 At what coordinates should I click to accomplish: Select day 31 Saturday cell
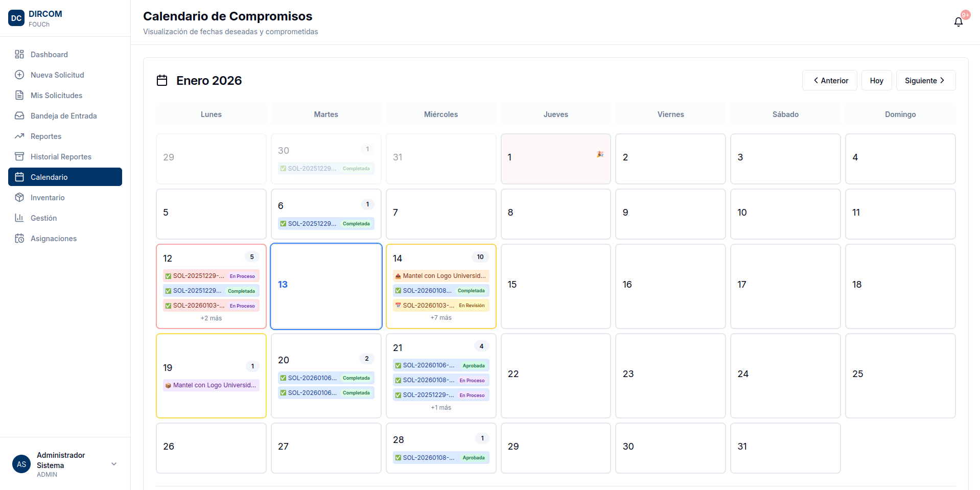tap(785, 448)
